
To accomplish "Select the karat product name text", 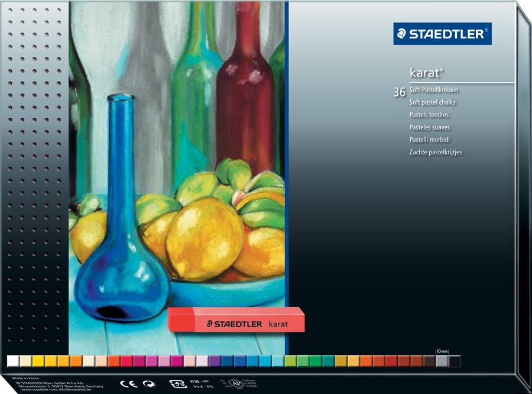I will (426, 72).
